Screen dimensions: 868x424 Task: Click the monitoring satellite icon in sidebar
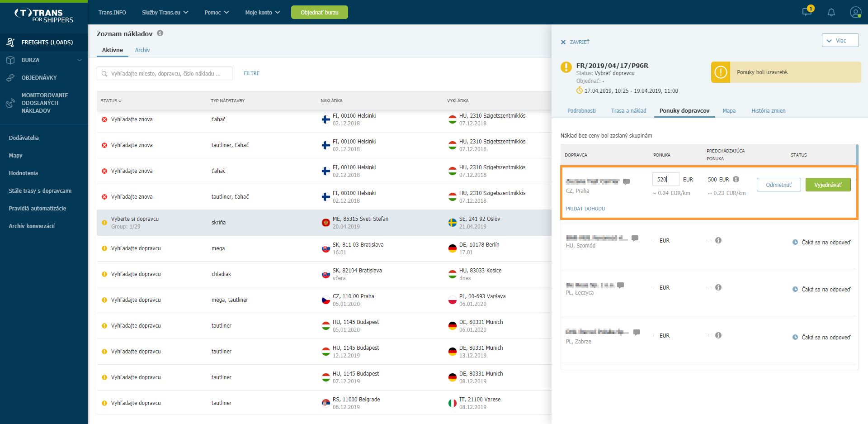point(10,103)
